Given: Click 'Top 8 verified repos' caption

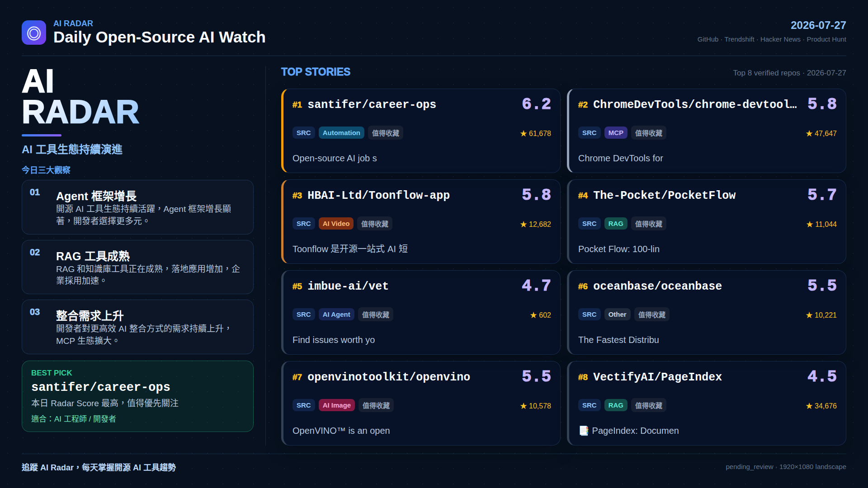Looking at the screenshot, I should point(789,73).
